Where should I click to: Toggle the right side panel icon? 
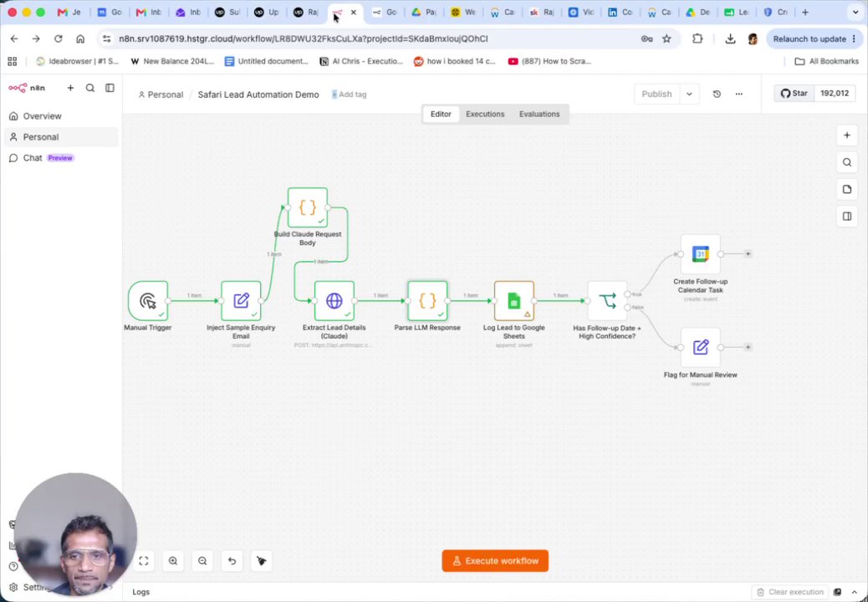pyautogui.click(x=847, y=217)
